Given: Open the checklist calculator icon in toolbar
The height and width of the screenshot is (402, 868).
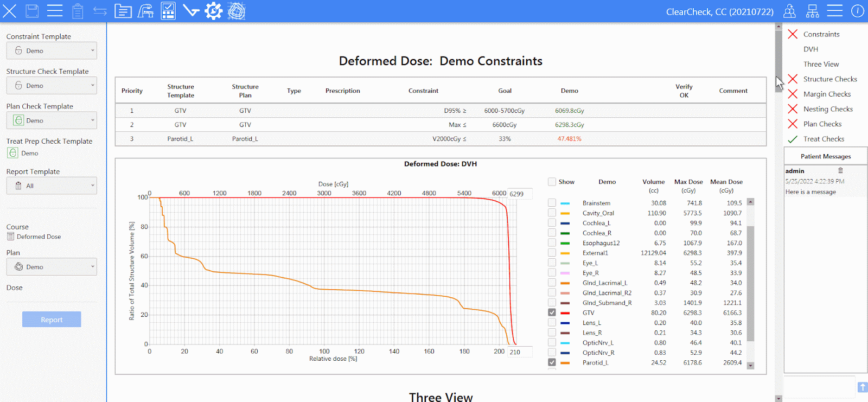Looking at the screenshot, I should [x=168, y=11].
